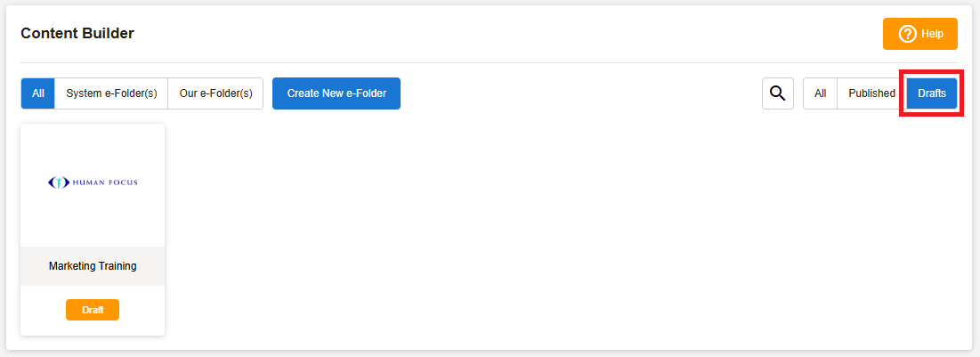Select the highlighted Drafts filter
980x357 pixels.
pyautogui.click(x=932, y=93)
